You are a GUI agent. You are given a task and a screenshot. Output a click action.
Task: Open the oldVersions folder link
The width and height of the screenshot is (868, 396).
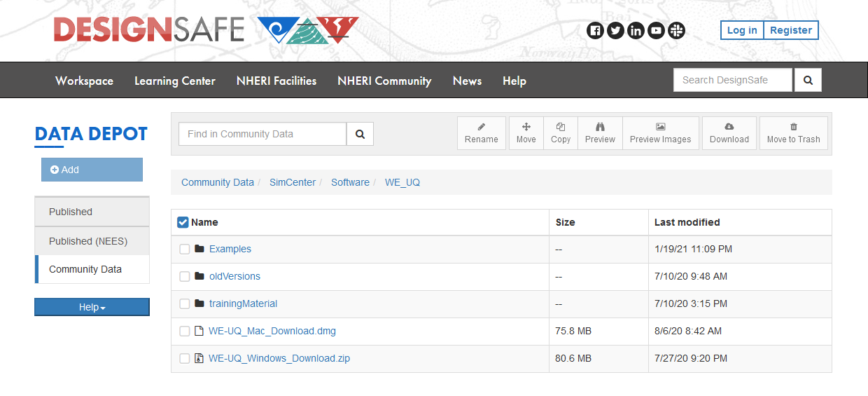(234, 276)
